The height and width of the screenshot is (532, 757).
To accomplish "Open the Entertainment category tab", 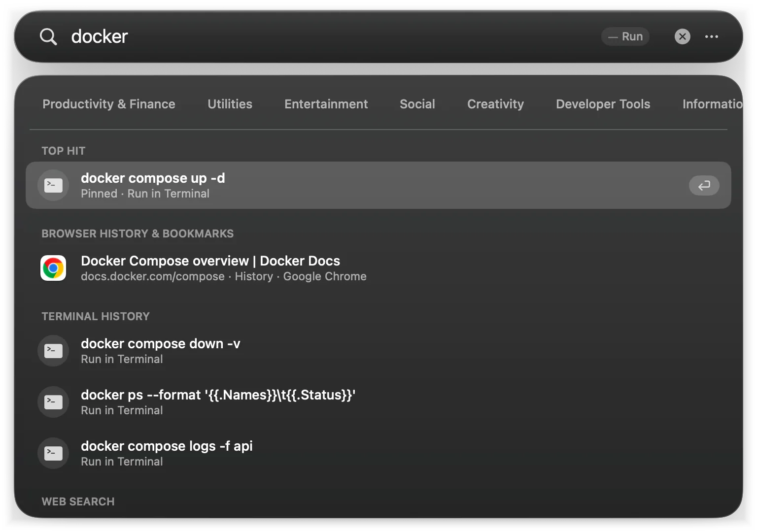I will (326, 104).
